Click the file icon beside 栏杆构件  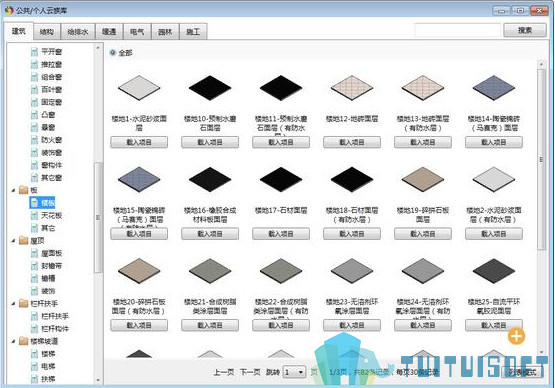point(34,329)
